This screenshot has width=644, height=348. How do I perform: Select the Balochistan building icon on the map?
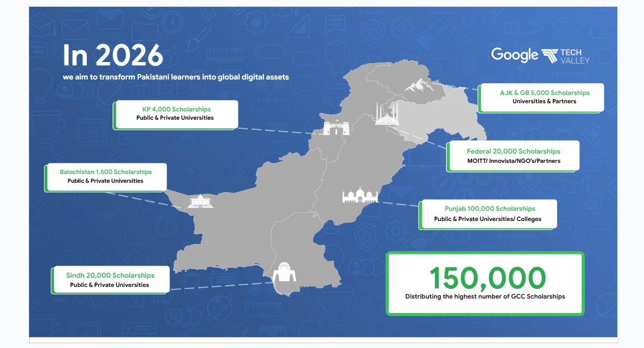[200, 202]
